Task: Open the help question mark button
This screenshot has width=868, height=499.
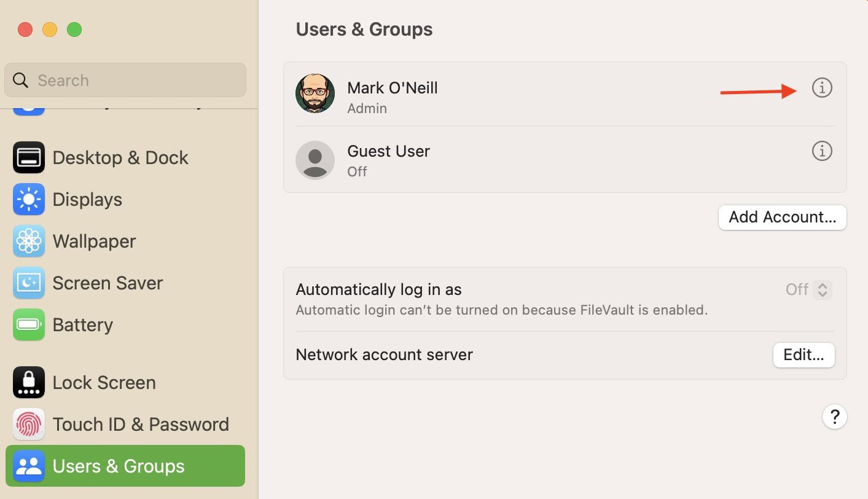Action: pyautogui.click(x=834, y=417)
